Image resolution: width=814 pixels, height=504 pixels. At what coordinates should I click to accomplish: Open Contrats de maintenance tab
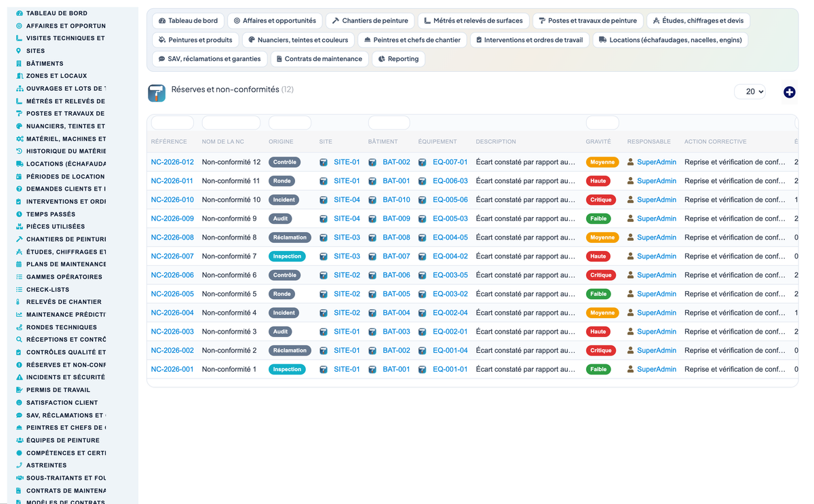point(319,59)
